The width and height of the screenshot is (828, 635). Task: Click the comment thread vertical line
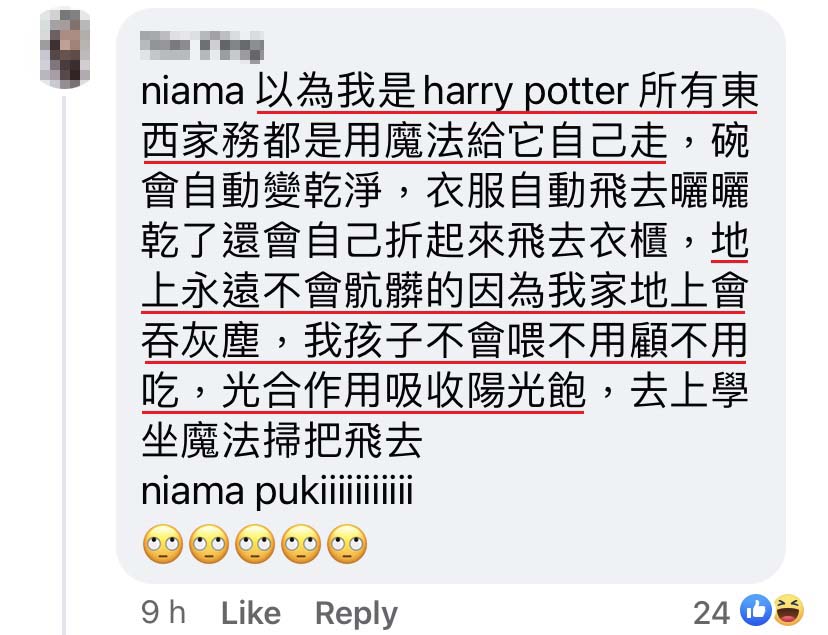pos(64,364)
